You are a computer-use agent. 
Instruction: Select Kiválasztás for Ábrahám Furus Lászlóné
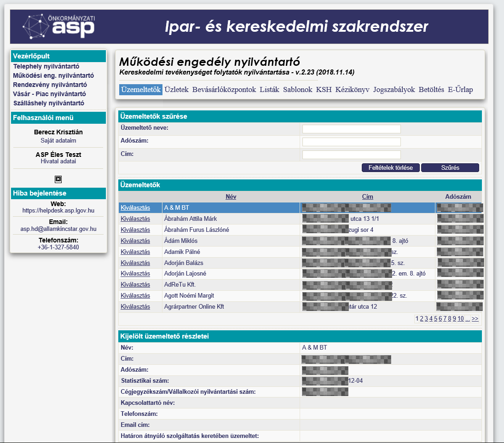[x=135, y=230]
